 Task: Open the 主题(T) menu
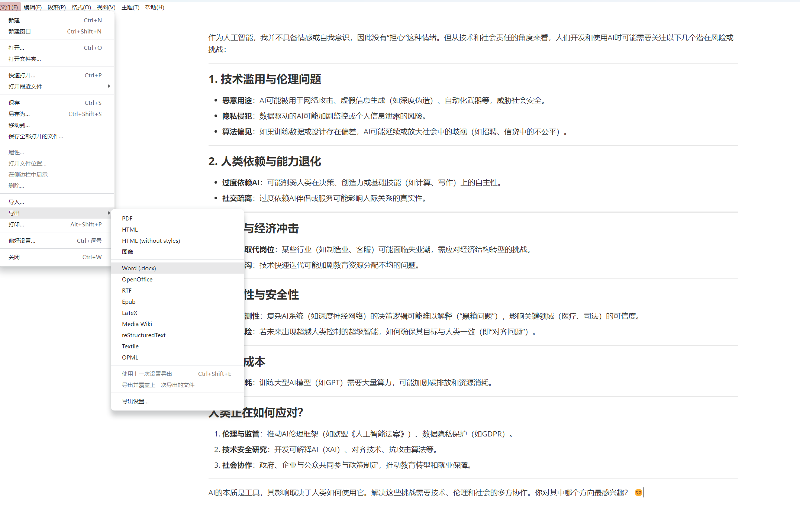point(130,7)
